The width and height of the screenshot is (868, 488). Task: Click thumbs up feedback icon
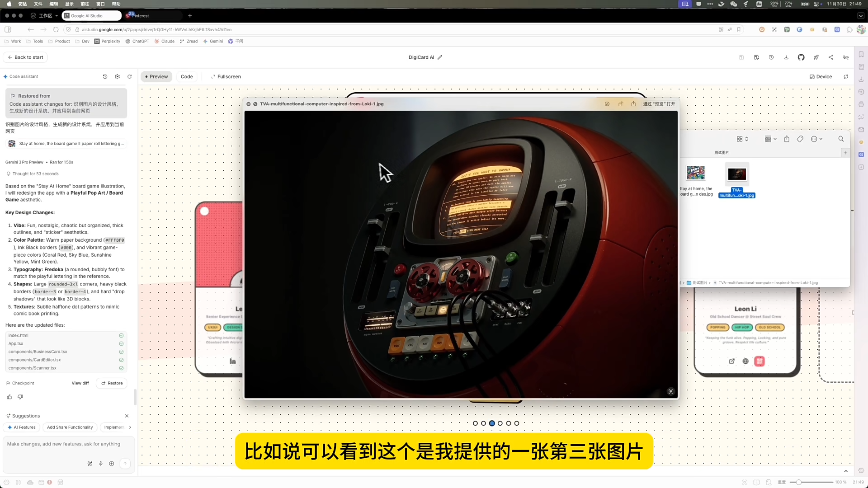click(x=9, y=397)
